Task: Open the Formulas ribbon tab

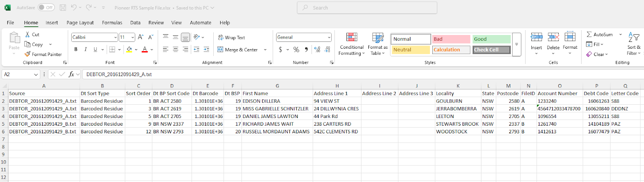Action: click(112, 23)
